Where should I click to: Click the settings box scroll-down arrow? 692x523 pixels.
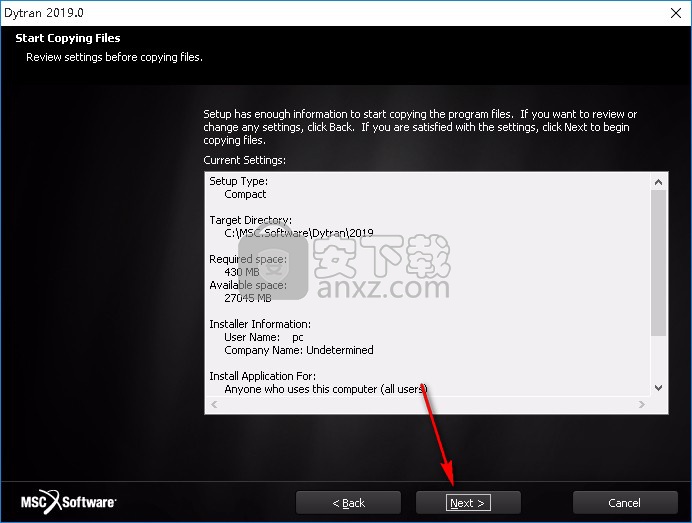tap(658, 388)
